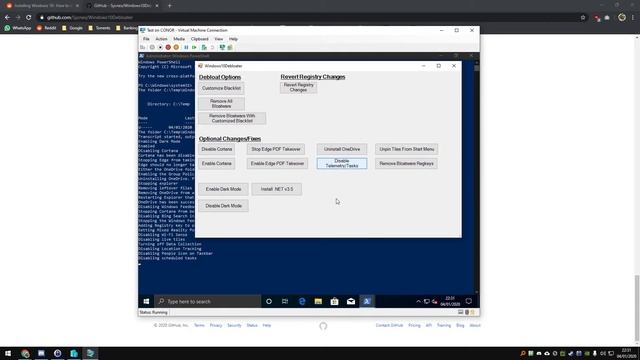Open Mail from the VM taskbar
The height and width of the screenshot is (360, 640).
[x=351, y=302]
